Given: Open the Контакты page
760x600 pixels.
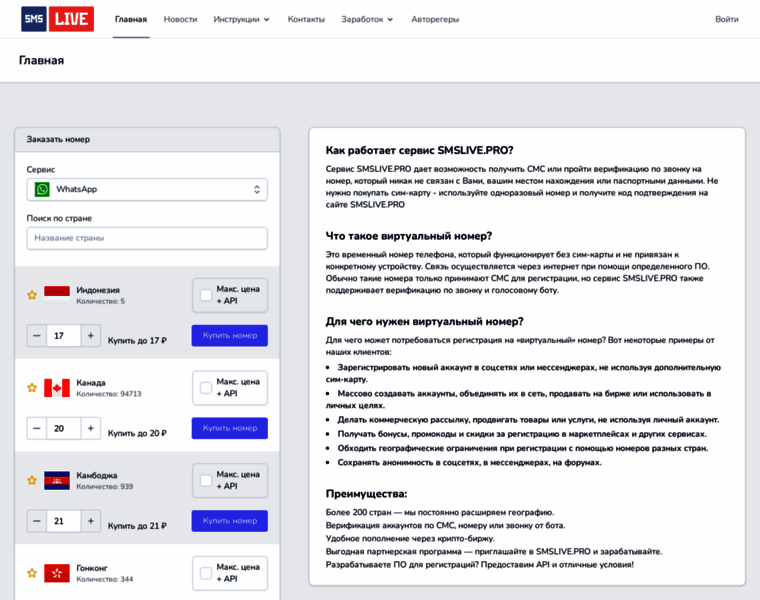Looking at the screenshot, I should pyautogui.click(x=306, y=19).
